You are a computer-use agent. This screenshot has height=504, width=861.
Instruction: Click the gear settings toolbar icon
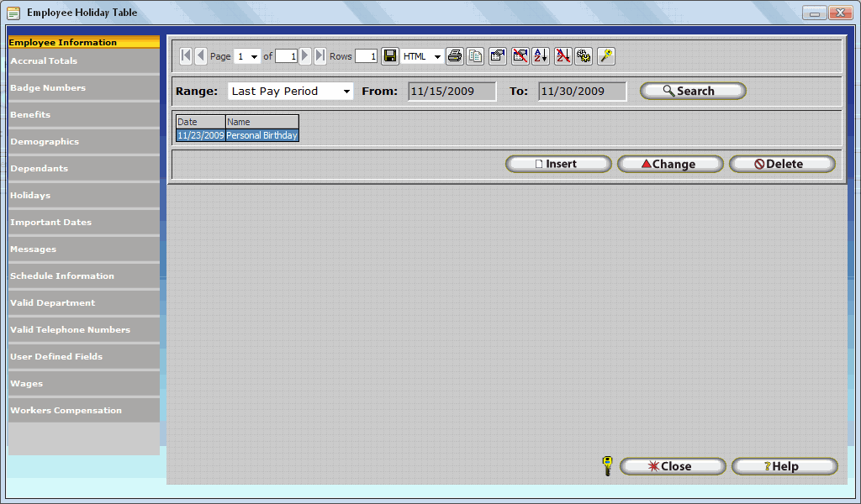584,56
